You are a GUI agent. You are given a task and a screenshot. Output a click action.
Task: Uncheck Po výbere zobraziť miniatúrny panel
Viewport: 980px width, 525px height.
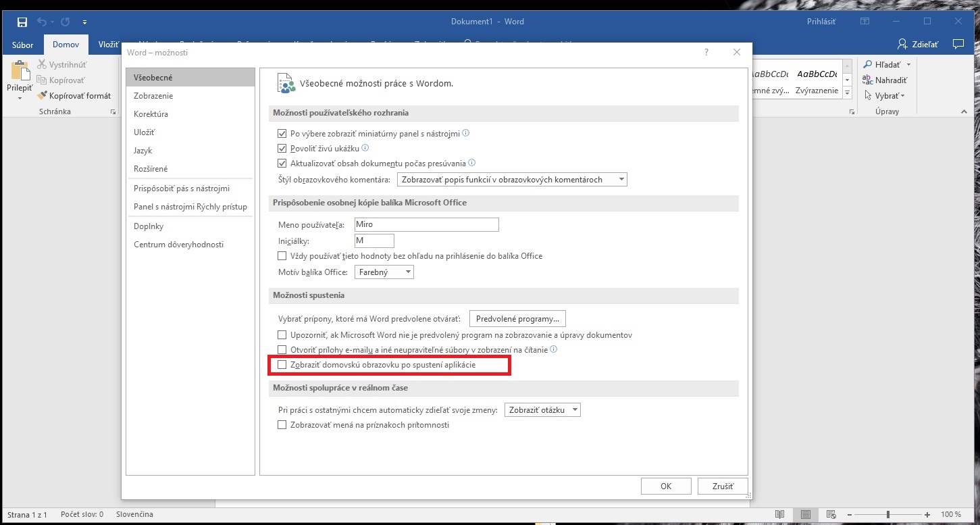[x=282, y=134]
